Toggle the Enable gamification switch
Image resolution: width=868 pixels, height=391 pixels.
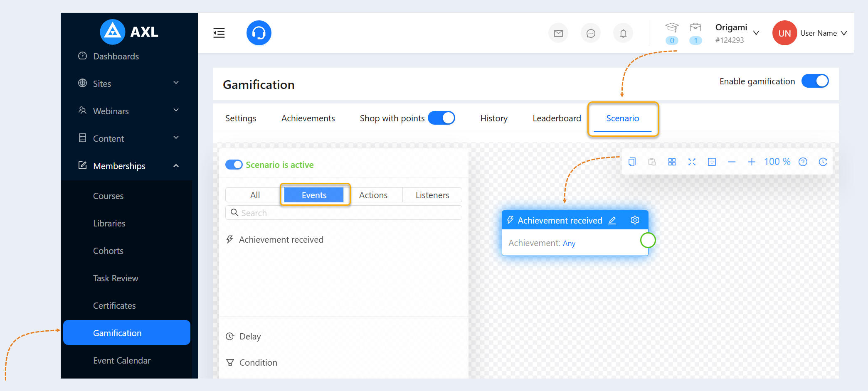click(x=815, y=81)
